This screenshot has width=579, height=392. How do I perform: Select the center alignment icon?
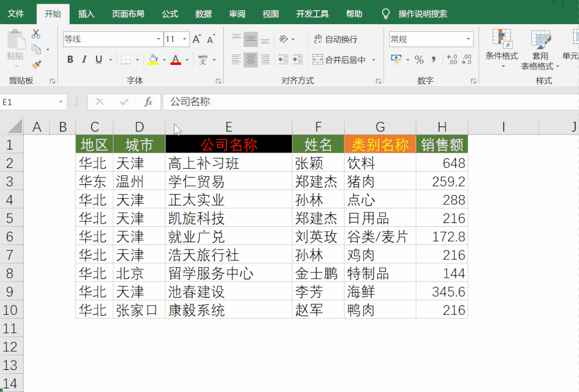coord(250,60)
